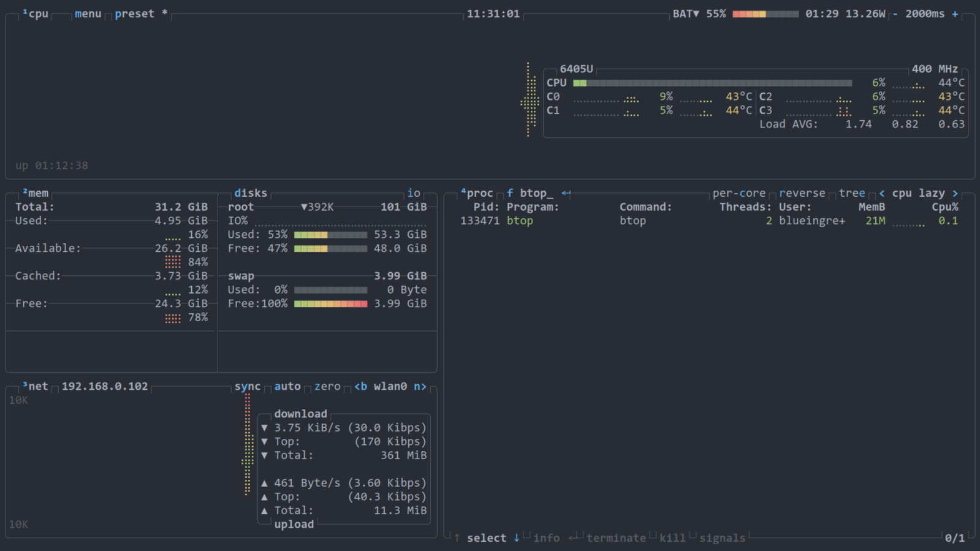Click the select down arrow
The image size is (980, 551).
(517, 538)
